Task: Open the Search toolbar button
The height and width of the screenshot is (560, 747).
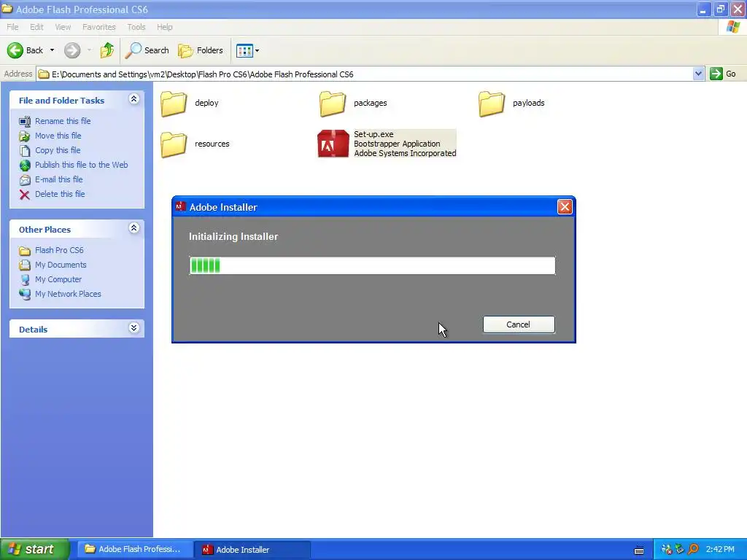Action: click(x=147, y=50)
